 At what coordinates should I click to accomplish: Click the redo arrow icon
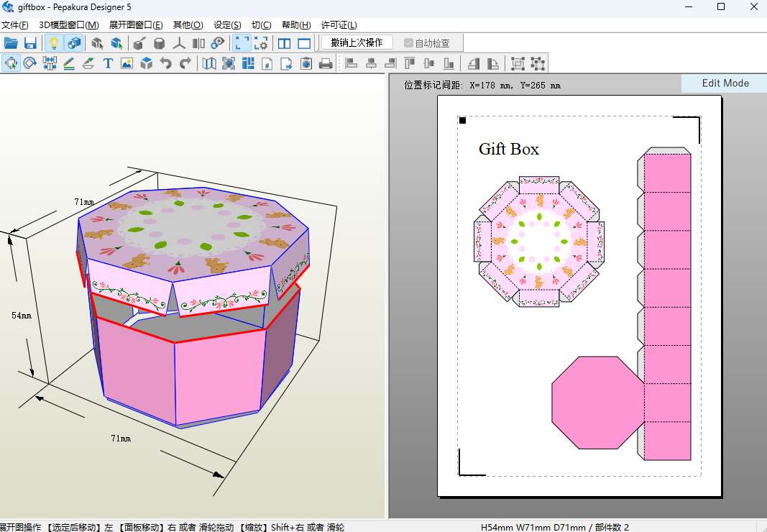[x=185, y=63]
